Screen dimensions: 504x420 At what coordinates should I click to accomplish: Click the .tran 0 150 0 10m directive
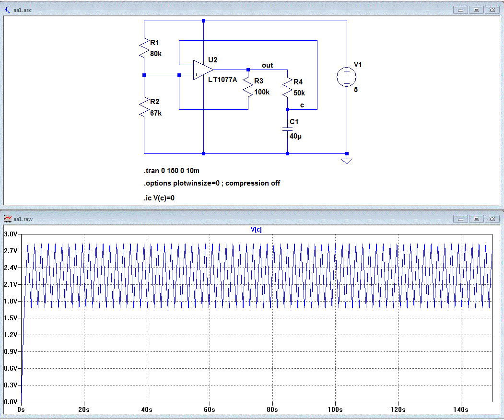pyautogui.click(x=171, y=171)
